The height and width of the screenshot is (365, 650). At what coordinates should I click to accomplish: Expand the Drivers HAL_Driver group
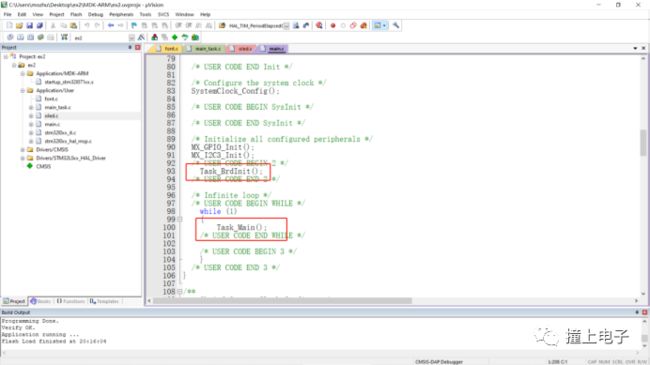tap(22, 158)
